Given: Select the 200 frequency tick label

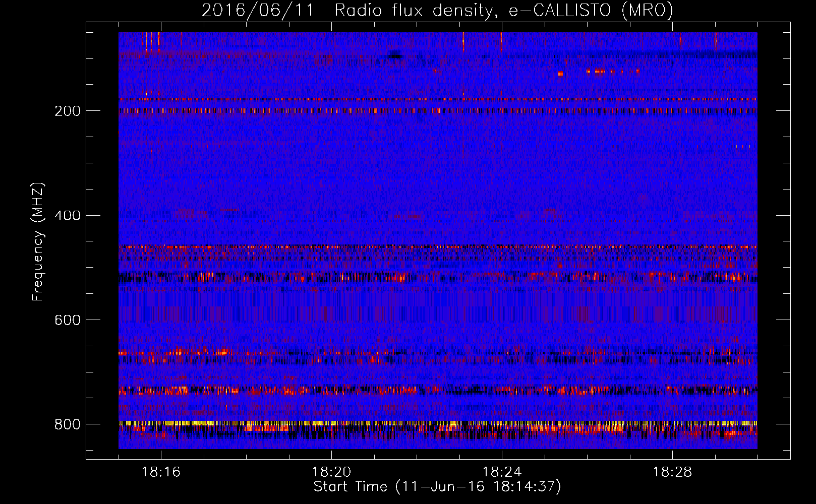Looking at the screenshot, I should (68, 111).
